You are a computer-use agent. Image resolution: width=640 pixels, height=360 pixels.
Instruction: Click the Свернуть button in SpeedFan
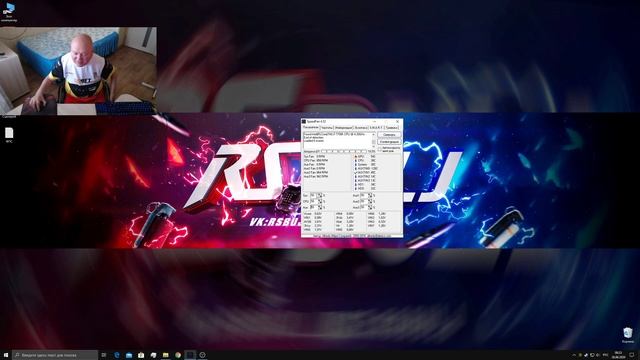(389, 135)
